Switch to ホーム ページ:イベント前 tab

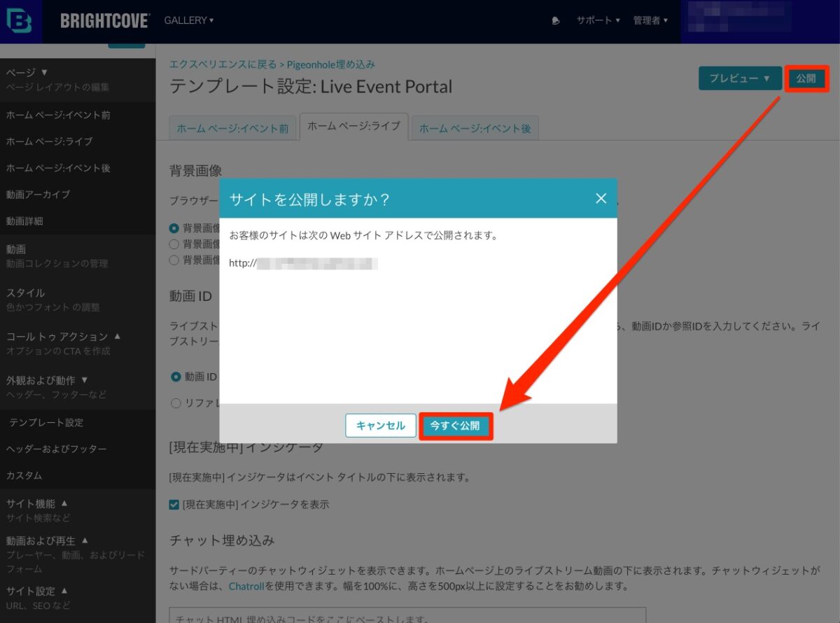(232, 129)
